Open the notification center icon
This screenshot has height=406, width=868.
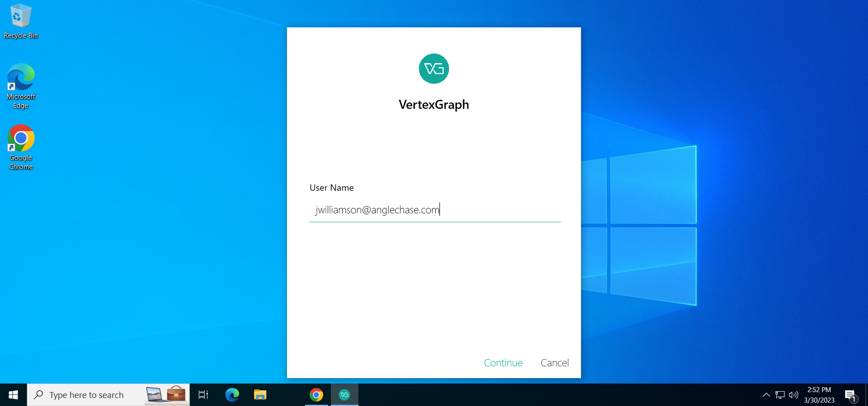tap(850, 395)
